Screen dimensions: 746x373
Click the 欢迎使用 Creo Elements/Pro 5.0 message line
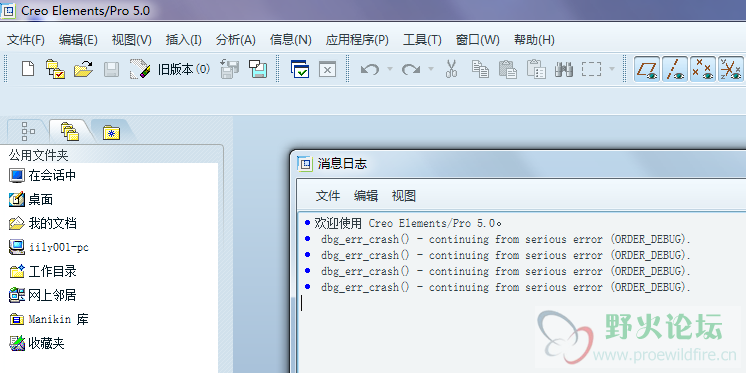point(408,223)
